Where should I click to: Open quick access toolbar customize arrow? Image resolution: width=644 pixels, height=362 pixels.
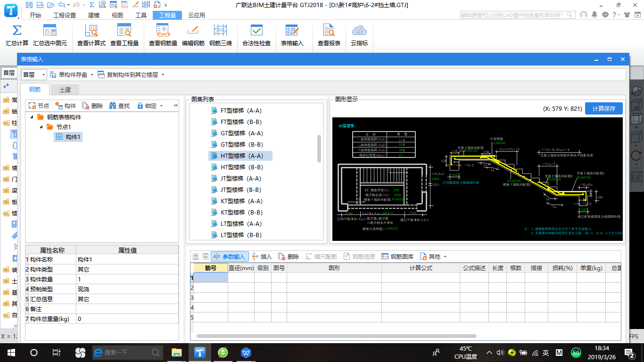click(x=165, y=5)
